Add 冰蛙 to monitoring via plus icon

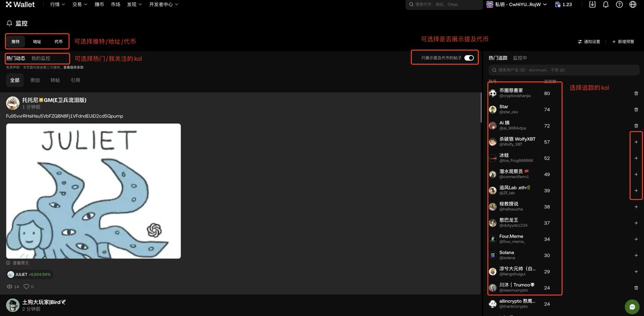click(x=636, y=158)
